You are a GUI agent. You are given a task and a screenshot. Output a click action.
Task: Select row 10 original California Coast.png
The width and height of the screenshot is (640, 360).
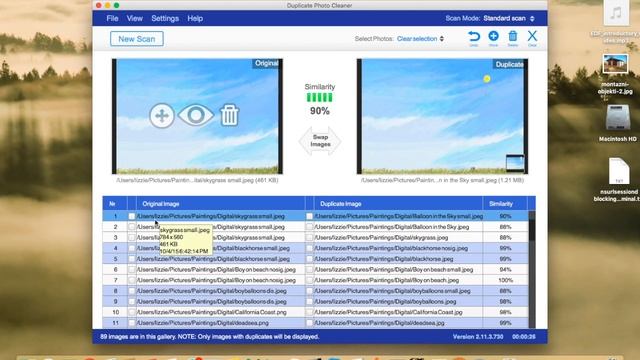coord(211,312)
